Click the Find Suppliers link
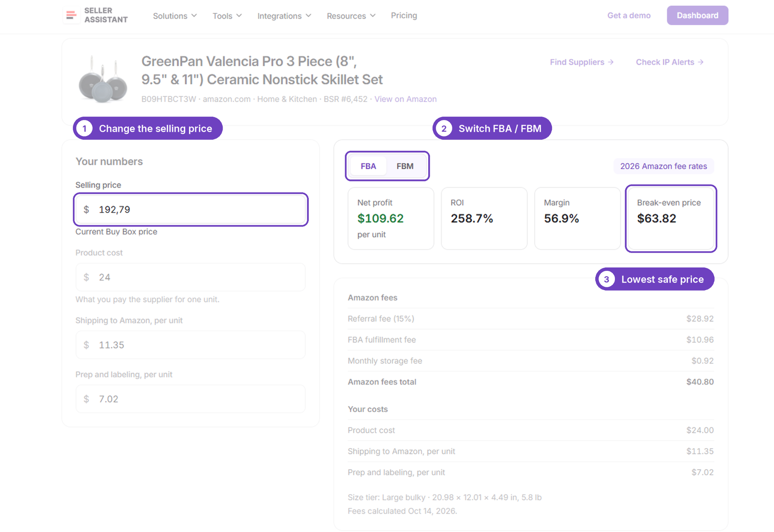This screenshot has width=774, height=532. point(582,62)
